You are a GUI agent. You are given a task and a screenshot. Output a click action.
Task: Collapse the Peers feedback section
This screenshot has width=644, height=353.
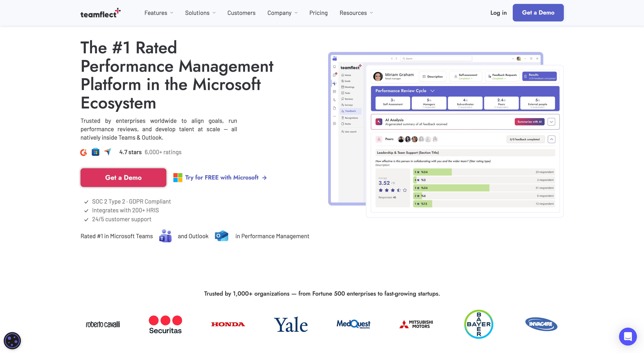point(552,139)
